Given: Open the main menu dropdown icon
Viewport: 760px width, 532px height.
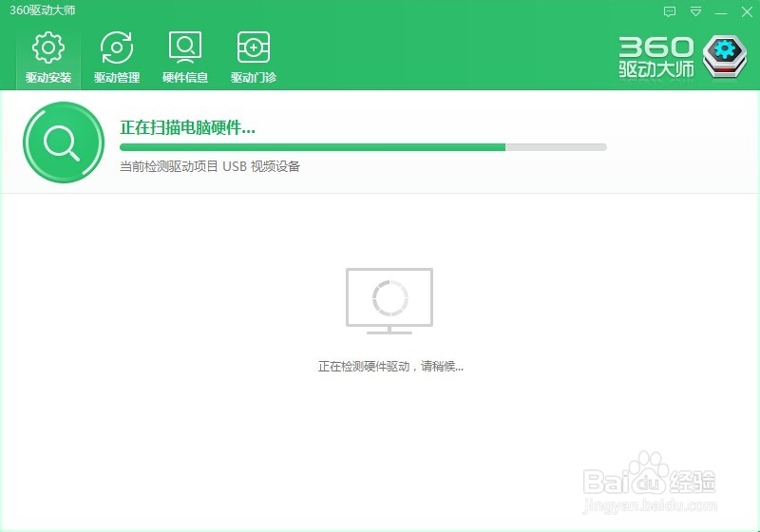Looking at the screenshot, I should click(x=696, y=11).
